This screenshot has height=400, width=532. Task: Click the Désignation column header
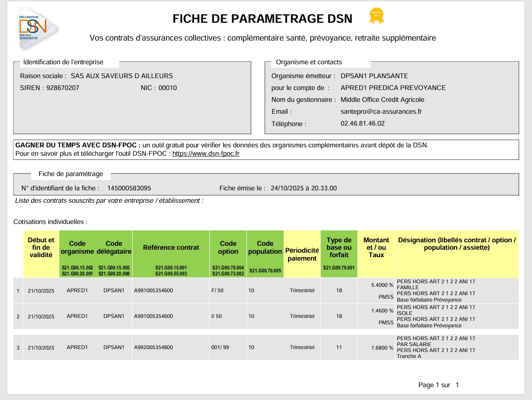tap(457, 254)
